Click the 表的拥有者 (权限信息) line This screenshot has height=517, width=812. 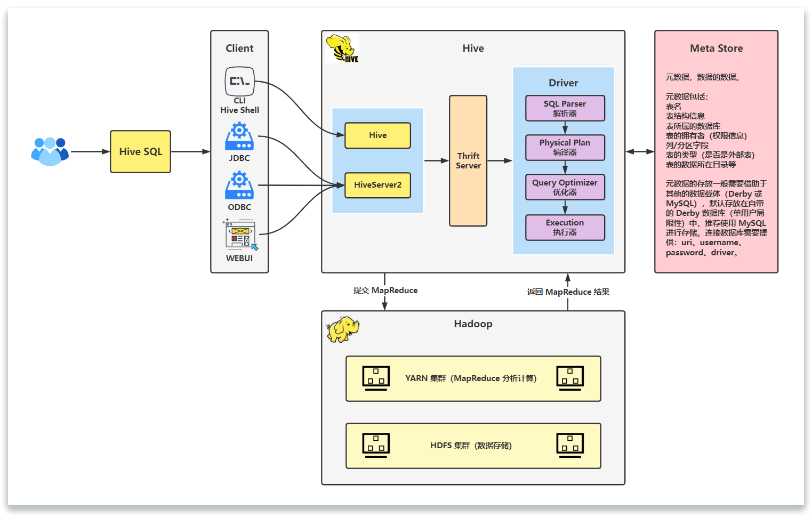706,135
